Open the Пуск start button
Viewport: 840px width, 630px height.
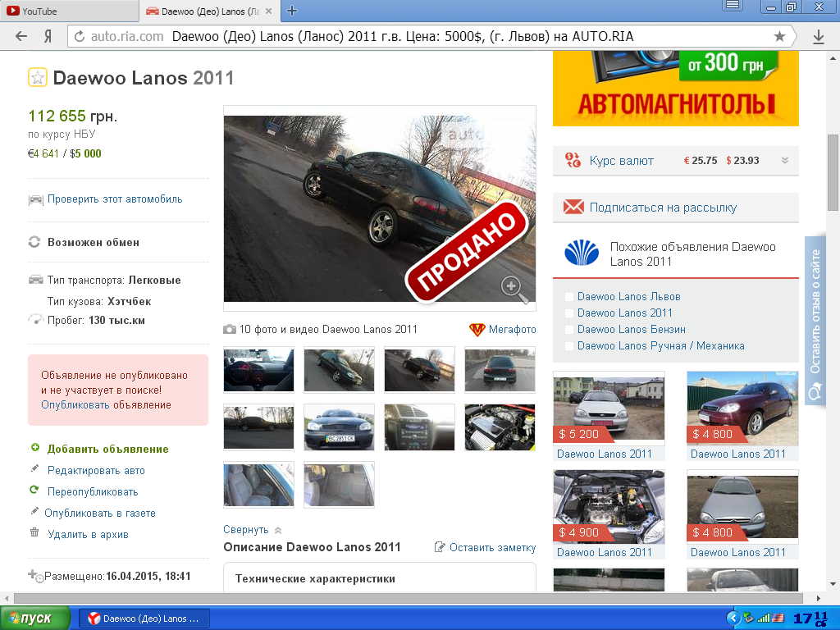point(34,619)
